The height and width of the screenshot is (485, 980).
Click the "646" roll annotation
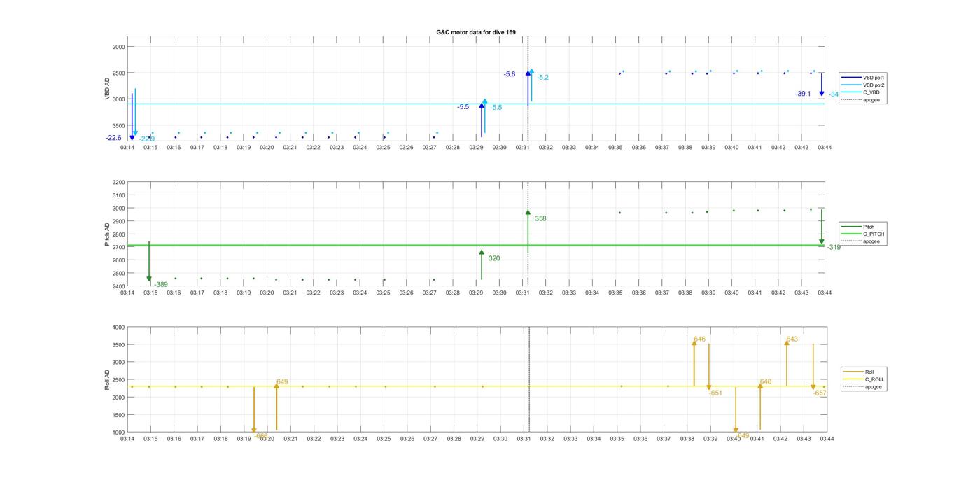[x=699, y=339]
